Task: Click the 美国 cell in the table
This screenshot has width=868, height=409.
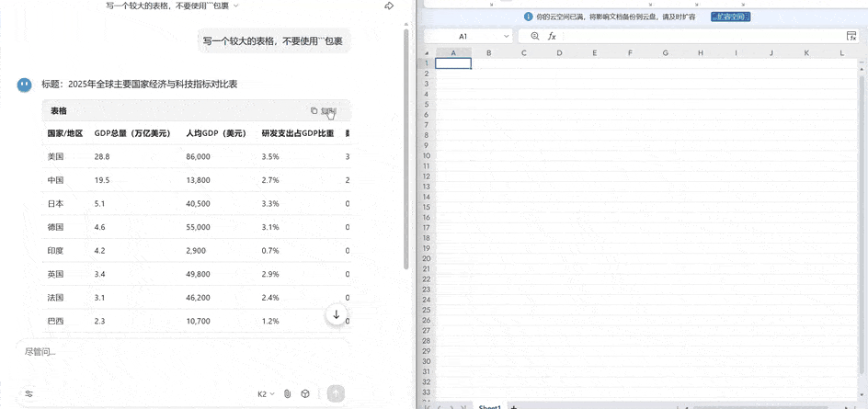Action: tap(56, 156)
